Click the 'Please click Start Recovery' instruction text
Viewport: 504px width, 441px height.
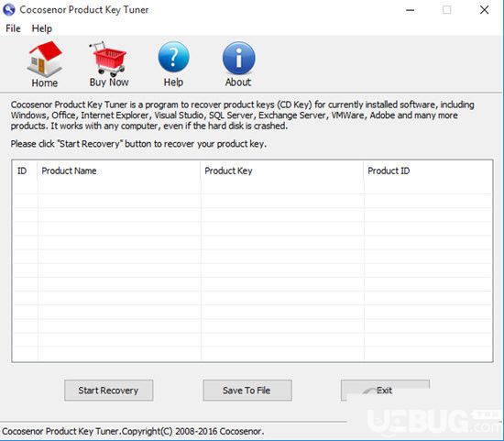(138, 144)
